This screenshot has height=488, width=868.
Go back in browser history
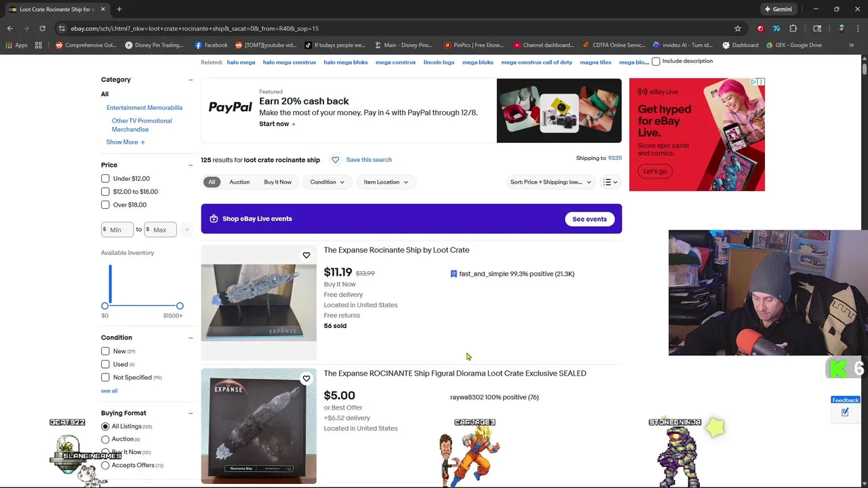9,28
